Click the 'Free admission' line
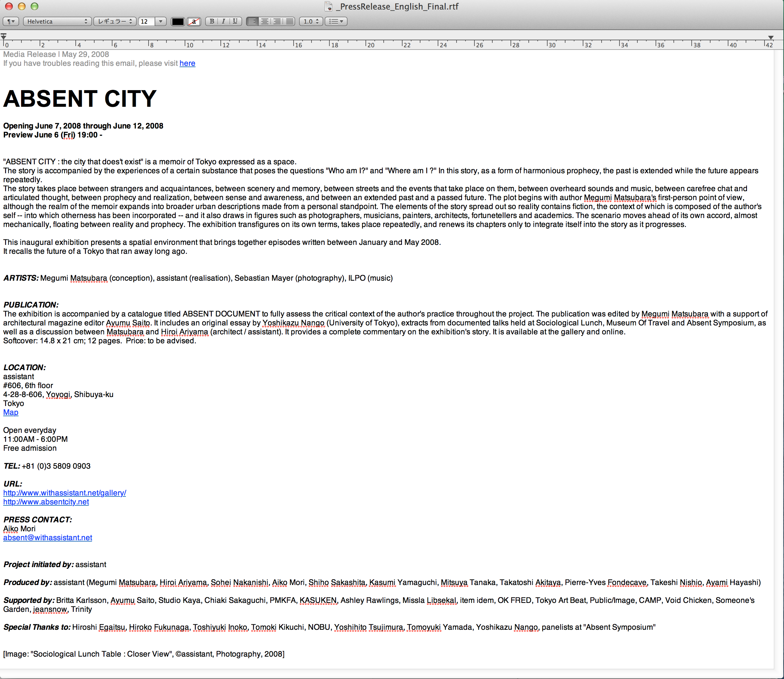The height and width of the screenshot is (679, 784). point(30,448)
